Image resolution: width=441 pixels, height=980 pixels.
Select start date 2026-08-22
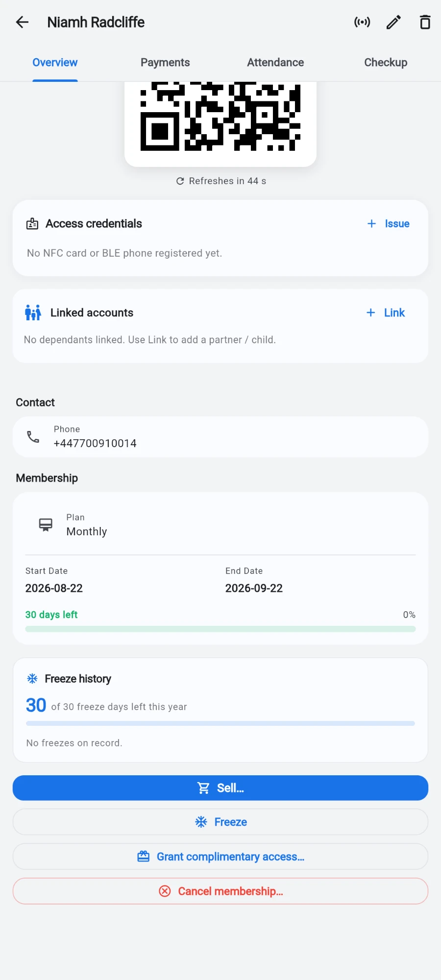tap(54, 588)
